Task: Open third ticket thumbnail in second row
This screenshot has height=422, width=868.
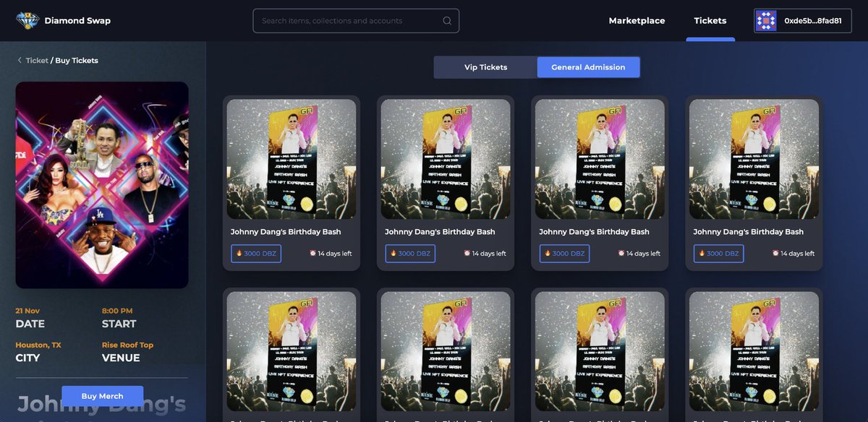Action: coord(600,352)
